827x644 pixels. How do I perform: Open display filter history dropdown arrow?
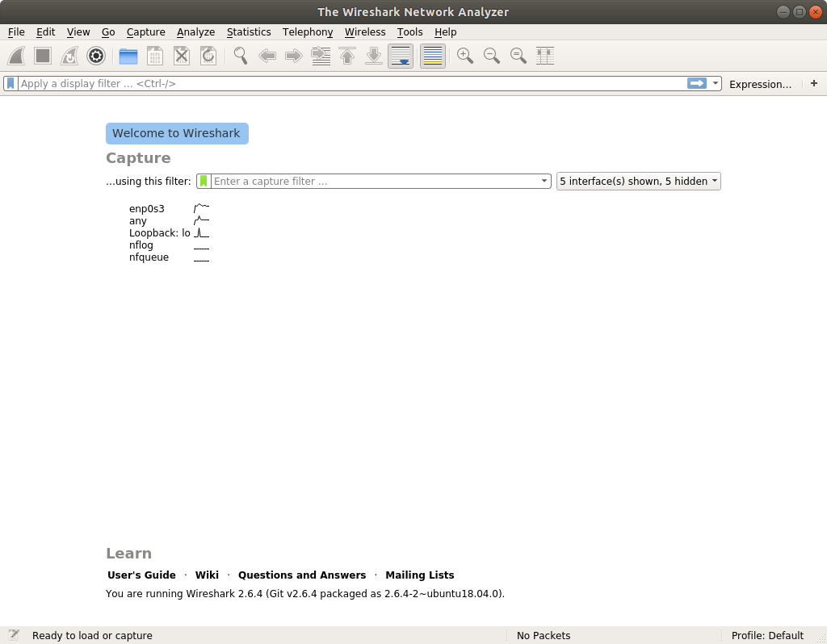click(x=716, y=83)
